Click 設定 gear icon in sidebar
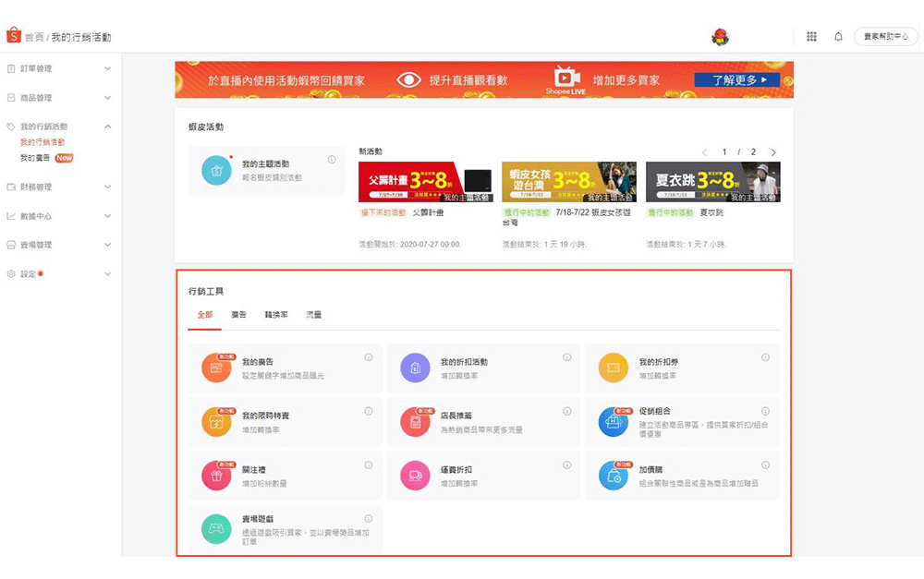The width and height of the screenshot is (924, 579). tap(10, 274)
